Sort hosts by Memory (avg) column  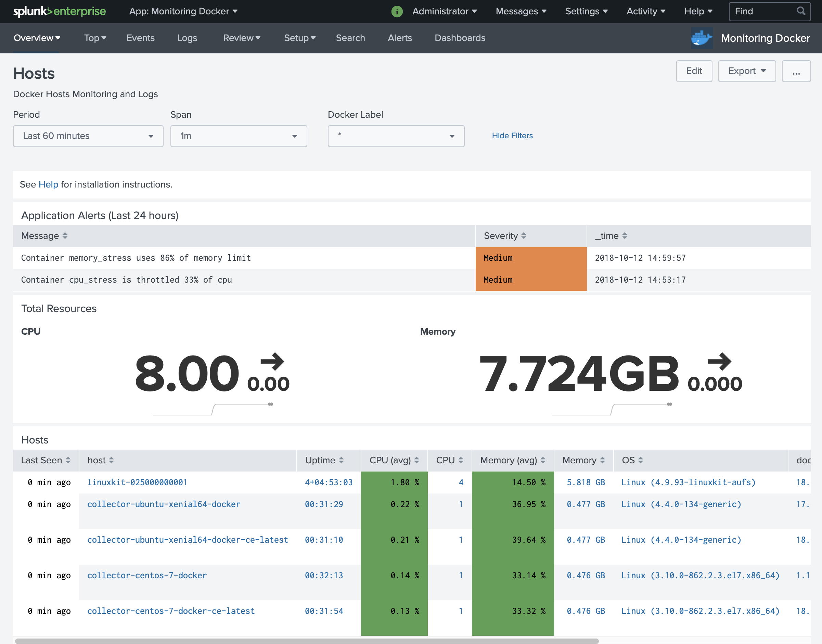point(513,460)
